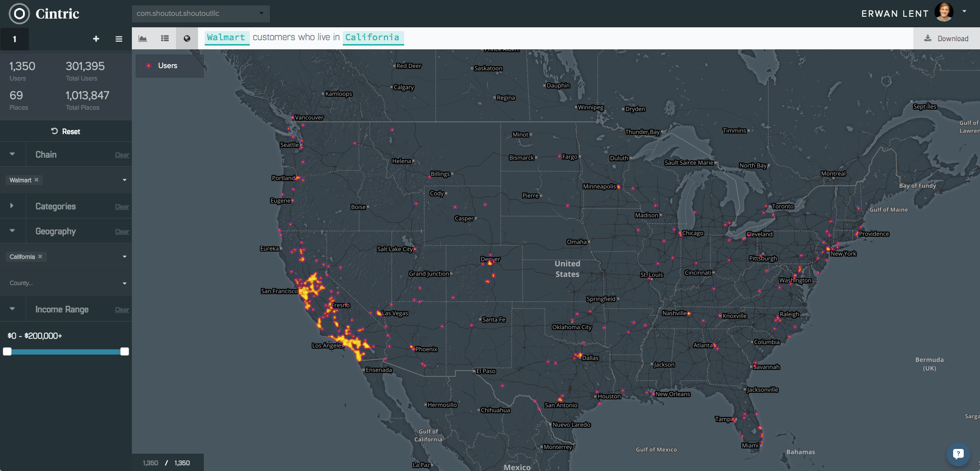Click the Cintric logo icon

(19, 13)
